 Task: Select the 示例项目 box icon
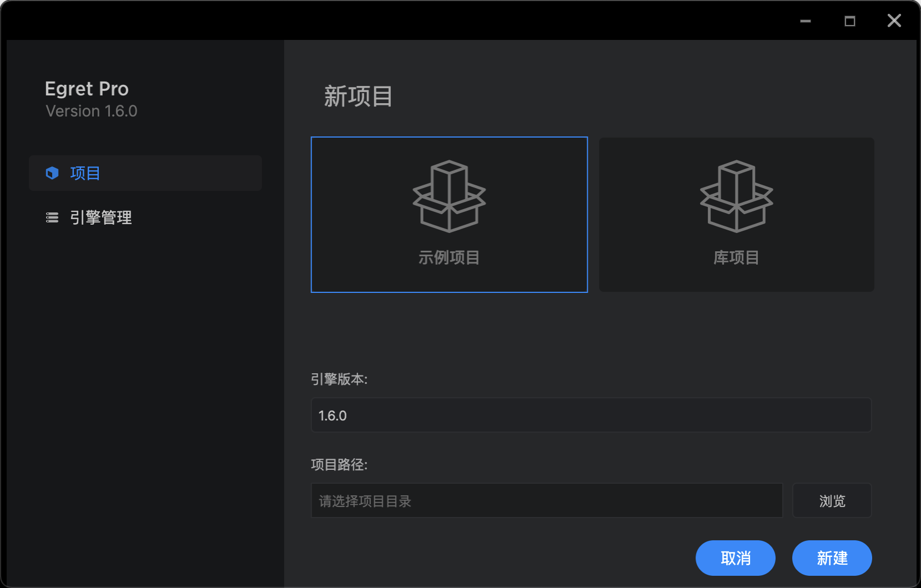(x=449, y=196)
